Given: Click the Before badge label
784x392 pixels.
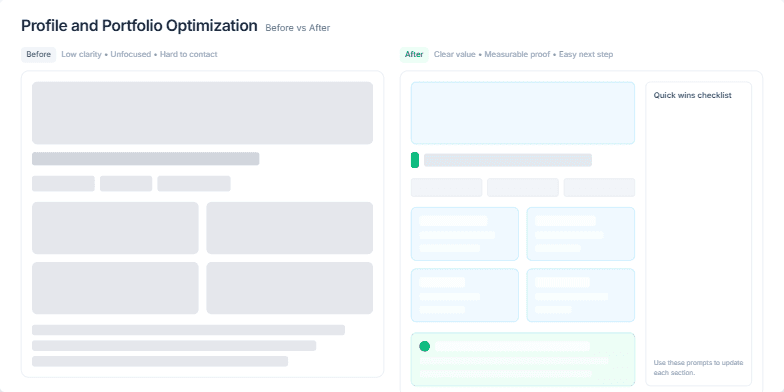Looking at the screenshot, I should pos(38,54).
